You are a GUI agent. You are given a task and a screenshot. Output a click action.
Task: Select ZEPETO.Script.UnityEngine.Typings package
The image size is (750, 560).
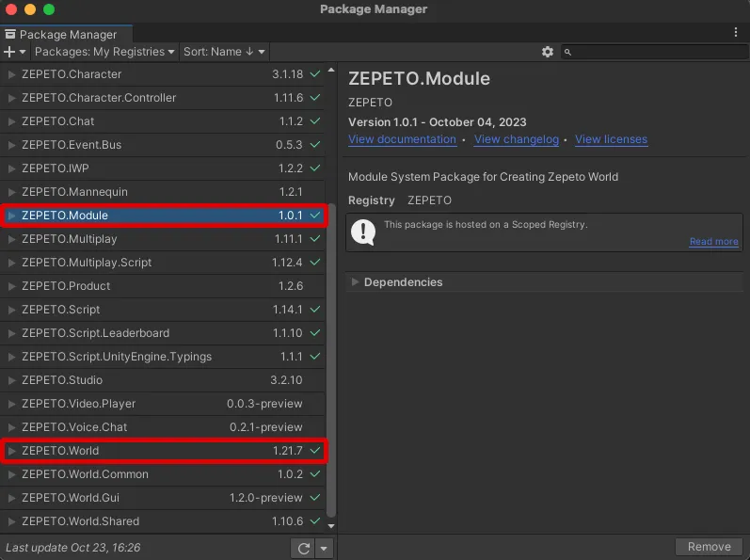162,357
